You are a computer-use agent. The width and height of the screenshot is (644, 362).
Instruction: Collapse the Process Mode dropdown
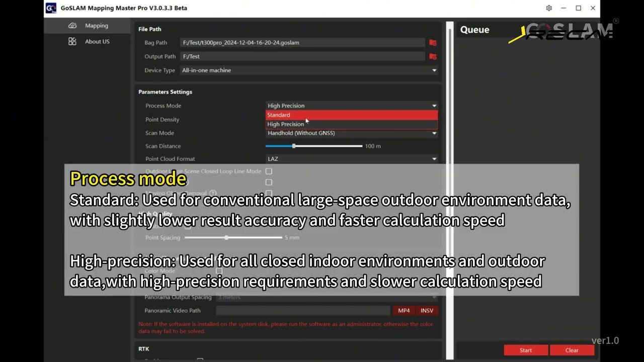(x=352, y=106)
